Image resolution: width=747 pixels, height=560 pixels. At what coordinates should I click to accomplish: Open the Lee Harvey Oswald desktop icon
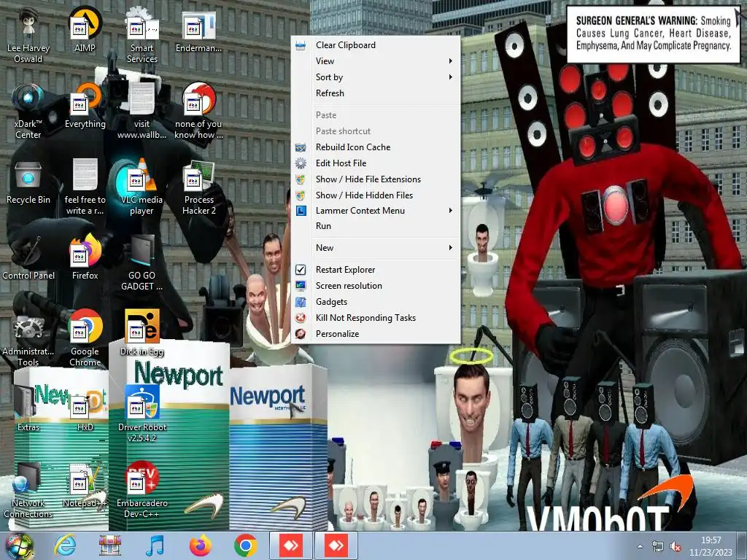point(28,36)
